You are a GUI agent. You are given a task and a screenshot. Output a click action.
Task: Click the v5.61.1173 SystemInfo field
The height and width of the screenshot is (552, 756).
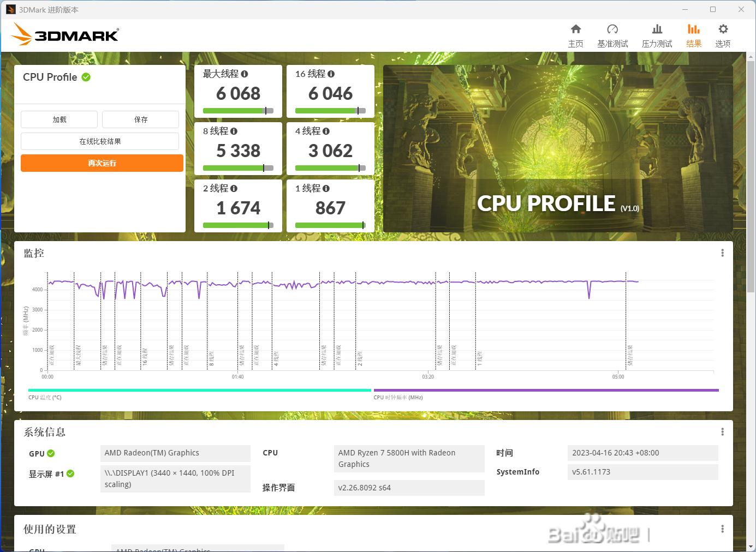click(x=642, y=472)
